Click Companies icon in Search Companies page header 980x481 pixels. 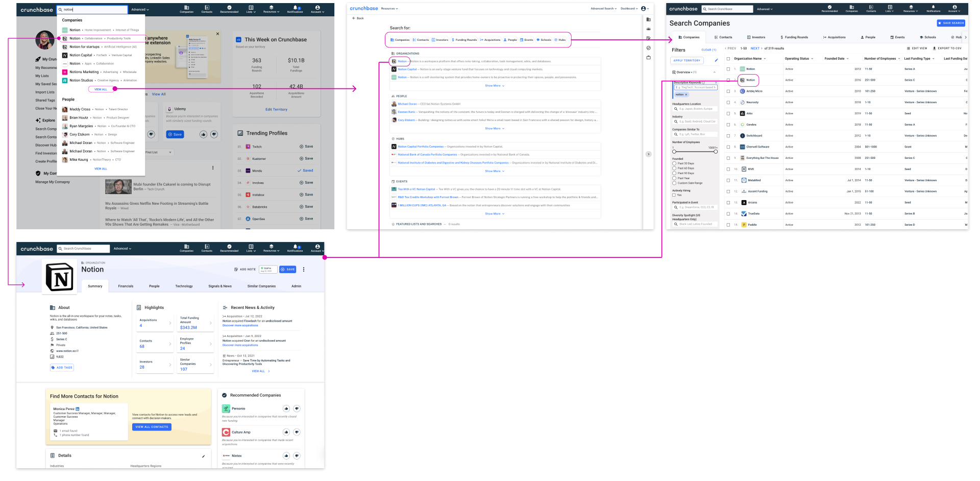click(851, 9)
